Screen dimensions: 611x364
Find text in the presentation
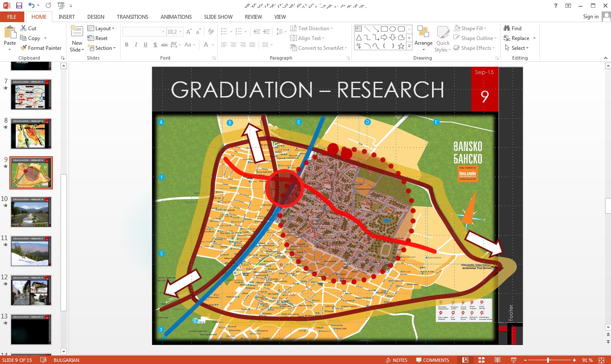tap(513, 29)
